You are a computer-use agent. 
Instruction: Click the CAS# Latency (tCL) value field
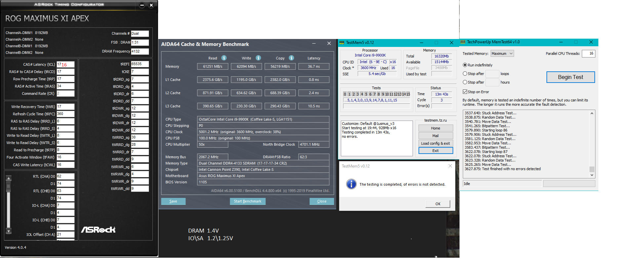65,64
